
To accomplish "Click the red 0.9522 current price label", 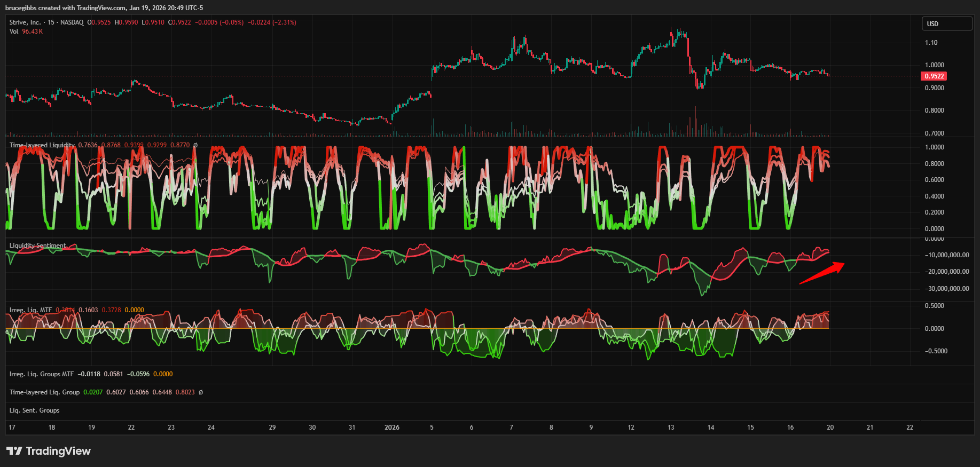I will (x=934, y=76).
